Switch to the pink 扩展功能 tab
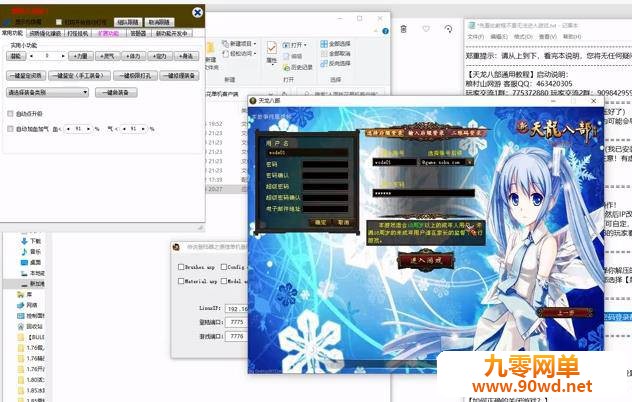The image size is (632, 402). pos(108,33)
